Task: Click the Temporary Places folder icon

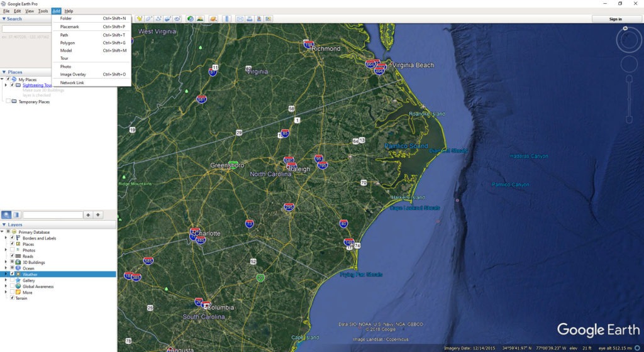Action: point(14,101)
